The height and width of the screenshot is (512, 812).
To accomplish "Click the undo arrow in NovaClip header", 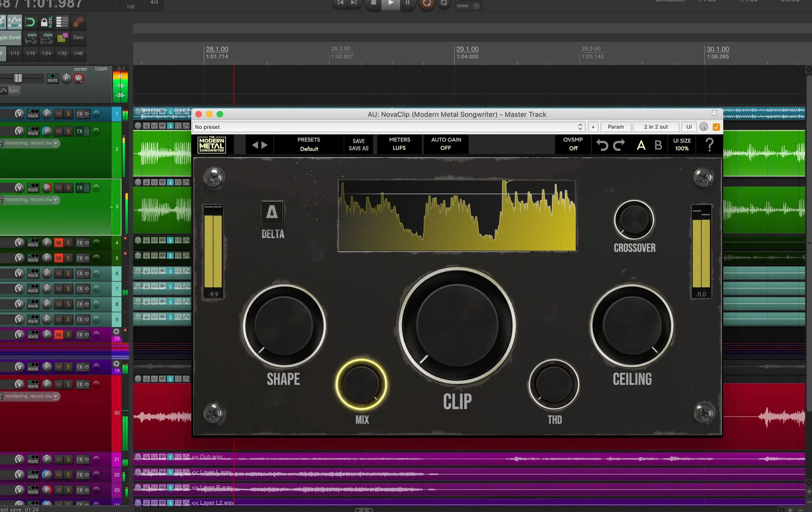I will (602, 145).
